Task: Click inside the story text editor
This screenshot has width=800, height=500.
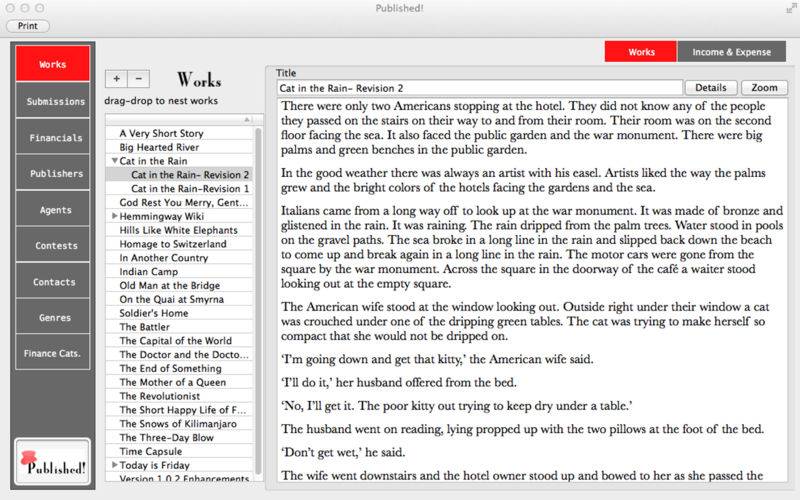Action: [532, 290]
